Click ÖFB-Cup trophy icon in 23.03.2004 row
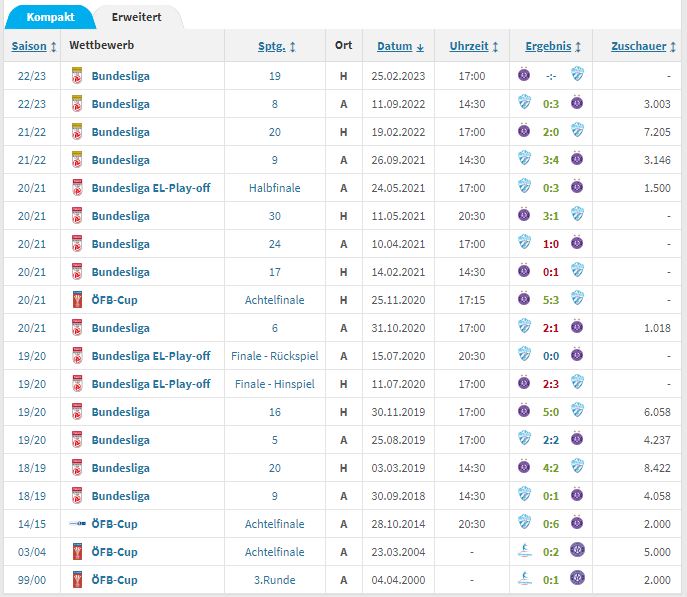Image resolution: width=687 pixels, height=597 pixels. 77,551
